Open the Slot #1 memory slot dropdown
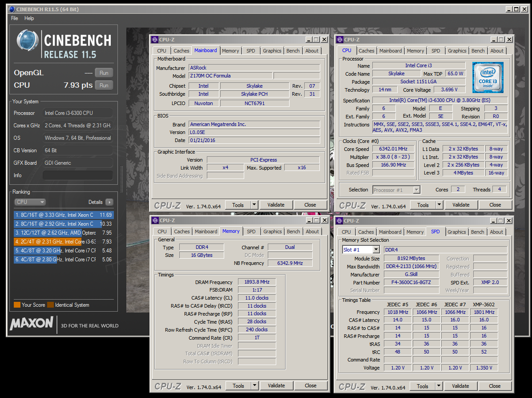This screenshot has height=398, width=532. click(x=376, y=250)
